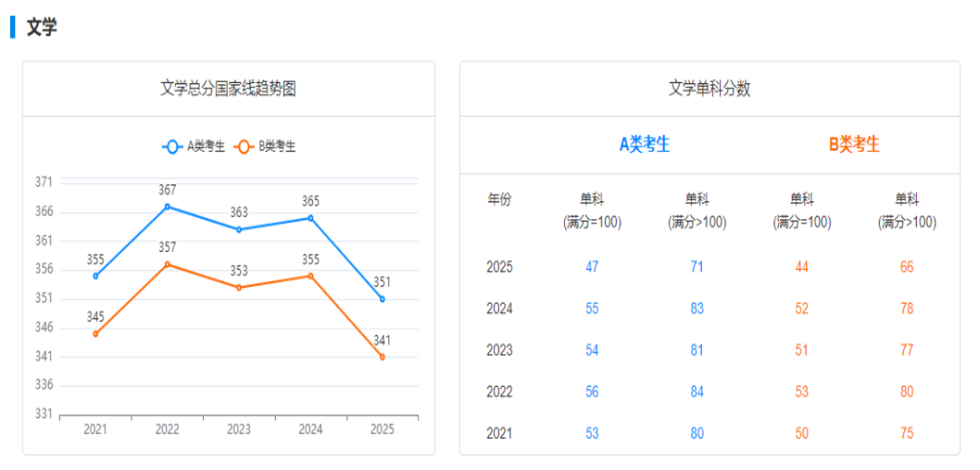Select the A类考生 2022 data point labeled 367
The image size is (980, 470).
pyautogui.click(x=167, y=207)
